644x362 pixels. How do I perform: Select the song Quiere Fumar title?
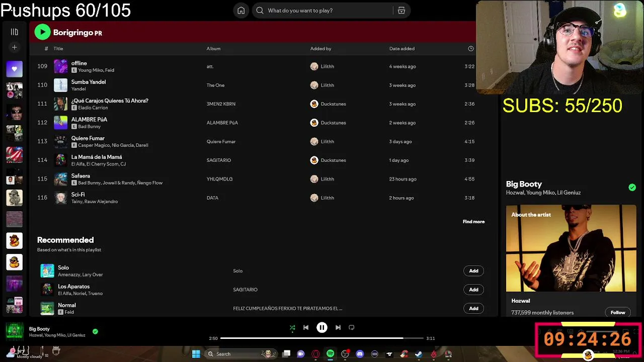coord(88,138)
